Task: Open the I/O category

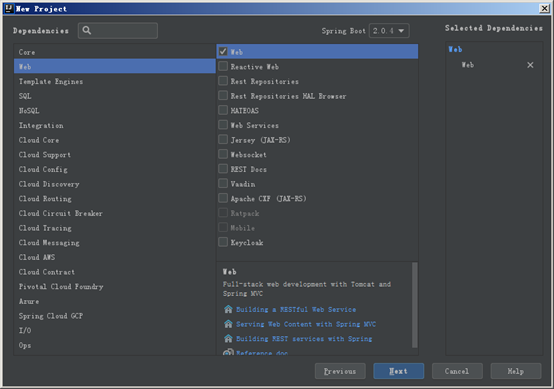Action: (115, 331)
